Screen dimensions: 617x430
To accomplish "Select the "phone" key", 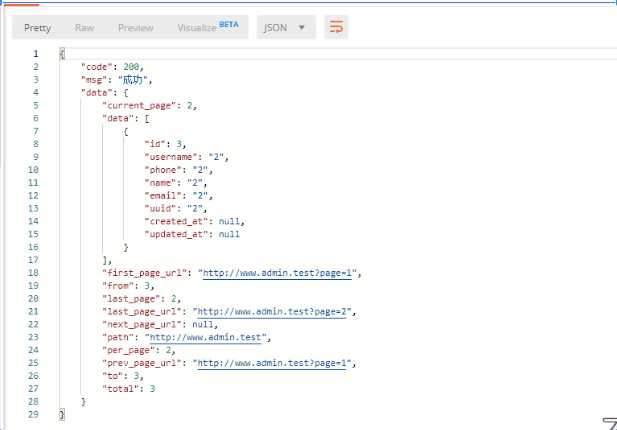I will click(163, 170).
